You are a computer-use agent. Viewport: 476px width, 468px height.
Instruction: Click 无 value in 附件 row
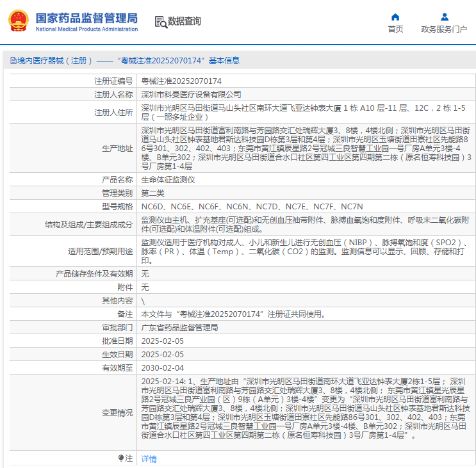pyautogui.click(x=145, y=287)
